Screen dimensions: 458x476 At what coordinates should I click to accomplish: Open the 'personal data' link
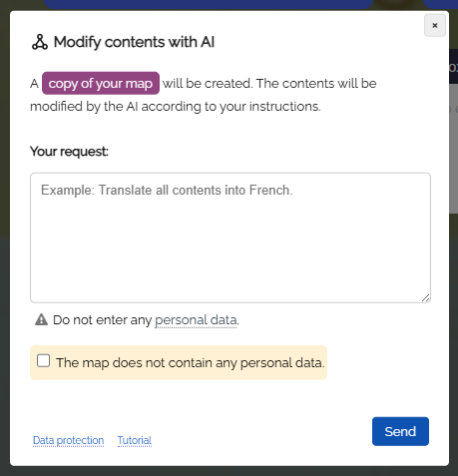pyautogui.click(x=196, y=320)
